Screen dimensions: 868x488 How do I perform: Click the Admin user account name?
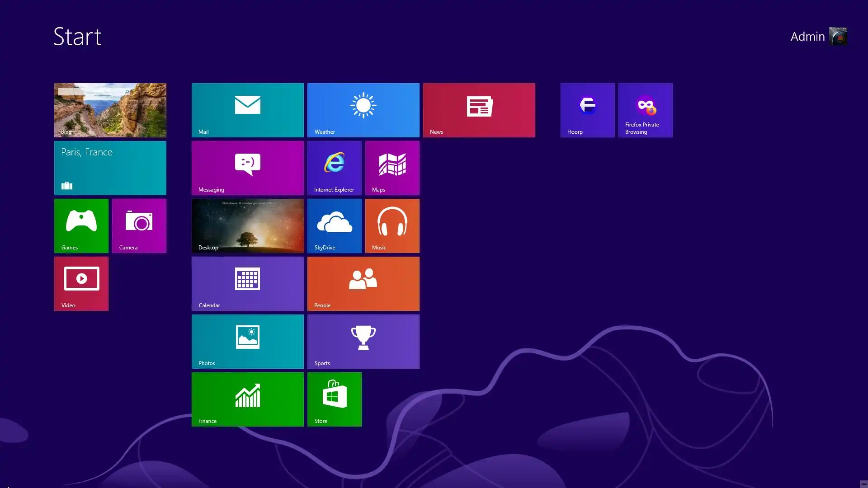pyautogui.click(x=807, y=37)
